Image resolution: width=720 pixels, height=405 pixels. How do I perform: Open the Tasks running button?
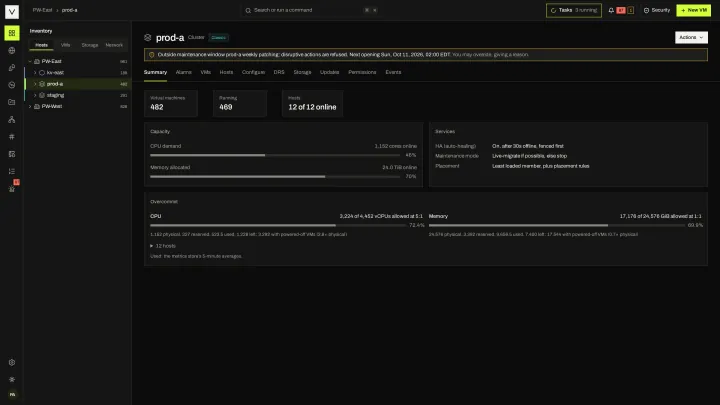click(x=574, y=10)
